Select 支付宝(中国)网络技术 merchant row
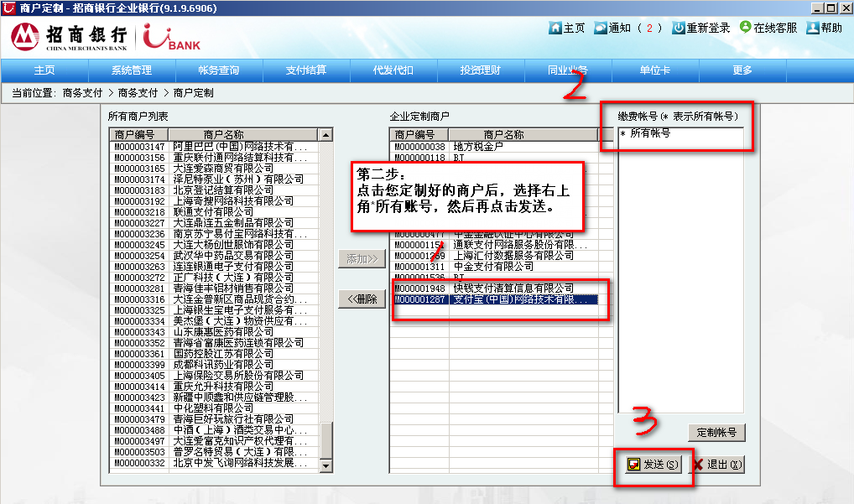Screen dimensions: 854x504 pos(495,299)
